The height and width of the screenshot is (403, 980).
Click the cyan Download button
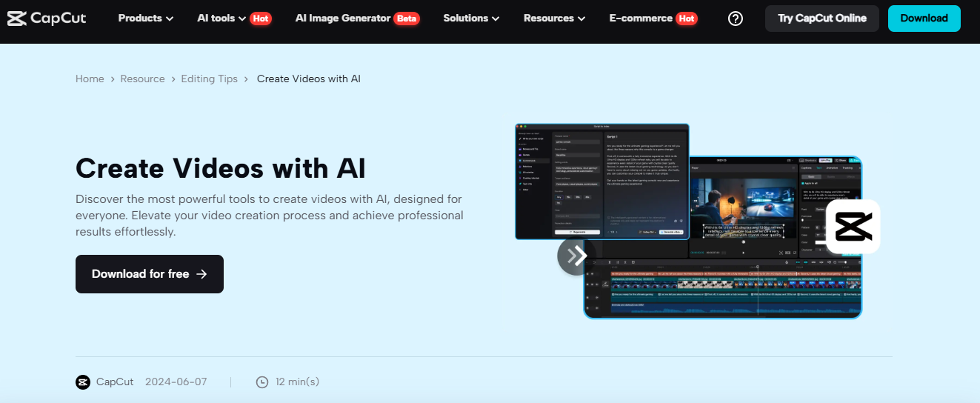(924, 19)
